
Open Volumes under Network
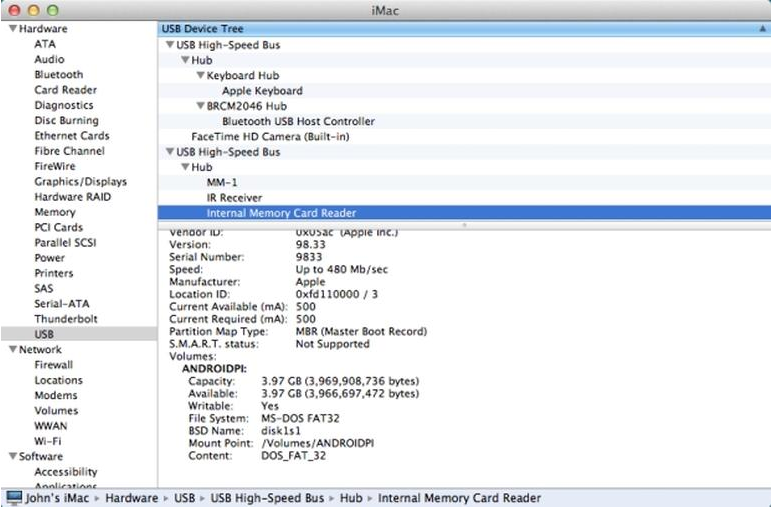(56, 411)
